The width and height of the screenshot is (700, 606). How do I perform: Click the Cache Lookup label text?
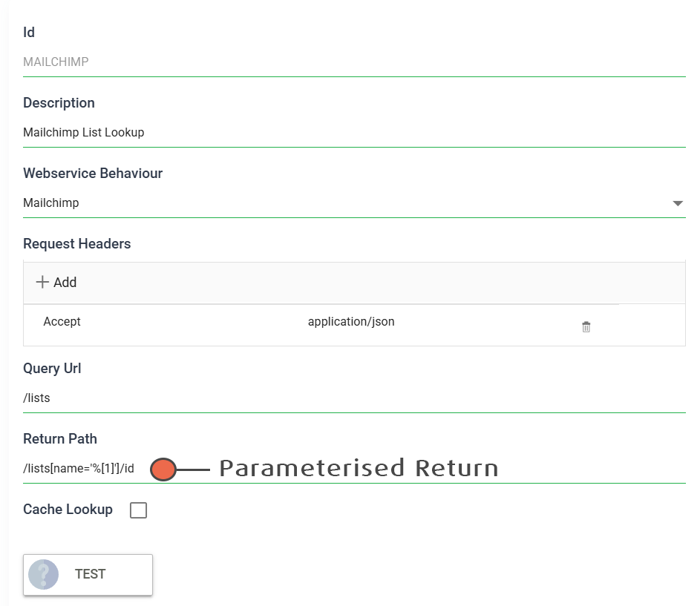coord(68,510)
